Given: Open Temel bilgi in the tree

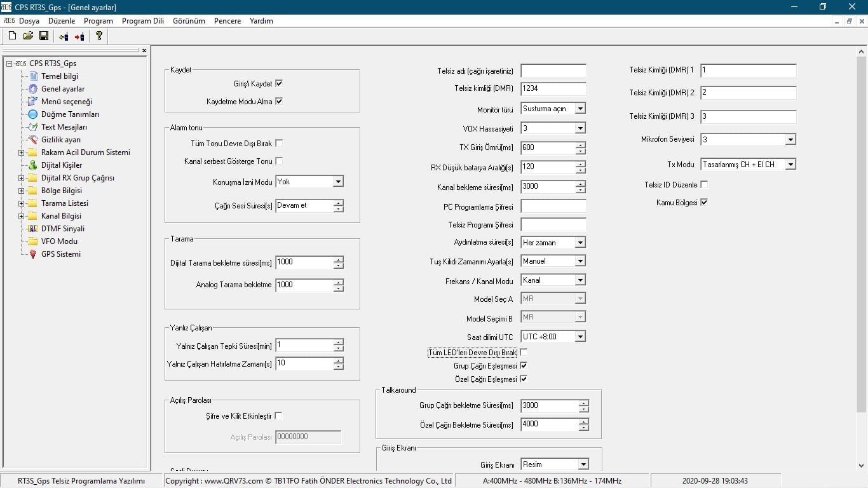Looking at the screenshot, I should 59,76.
